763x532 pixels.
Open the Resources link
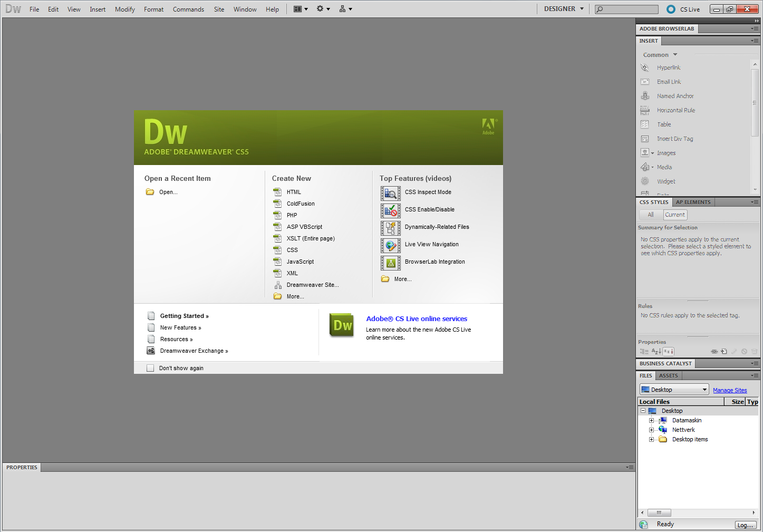[176, 339]
